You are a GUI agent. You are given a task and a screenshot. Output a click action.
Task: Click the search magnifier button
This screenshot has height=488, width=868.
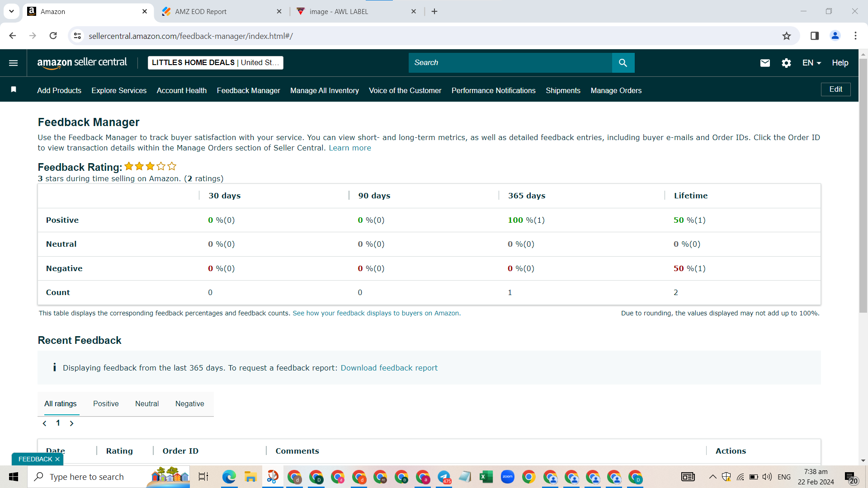623,63
